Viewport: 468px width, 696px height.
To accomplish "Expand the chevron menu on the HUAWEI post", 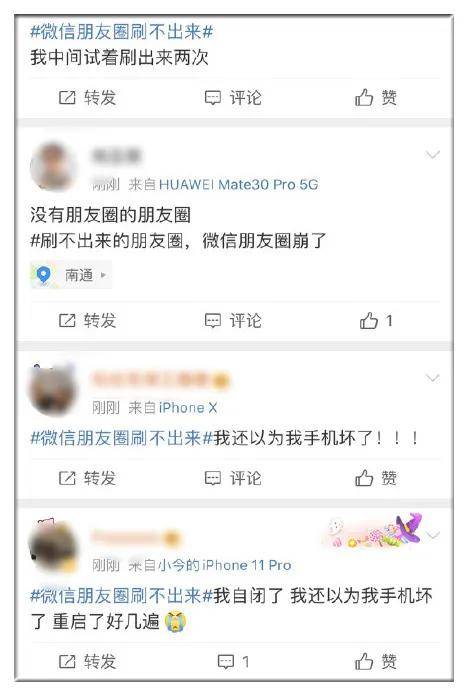I will pos(432,154).
